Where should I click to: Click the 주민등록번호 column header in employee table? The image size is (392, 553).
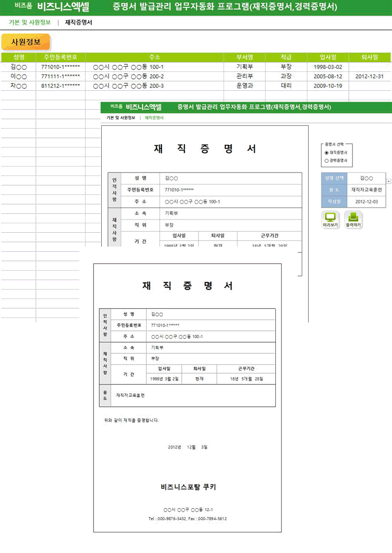[60, 57]
